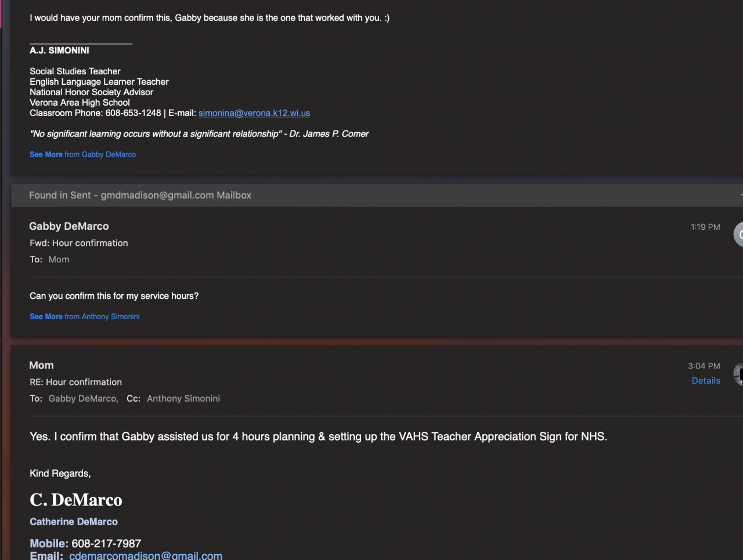Click the Fwd: Hour confirmation subject line

(x=78, y=243)
